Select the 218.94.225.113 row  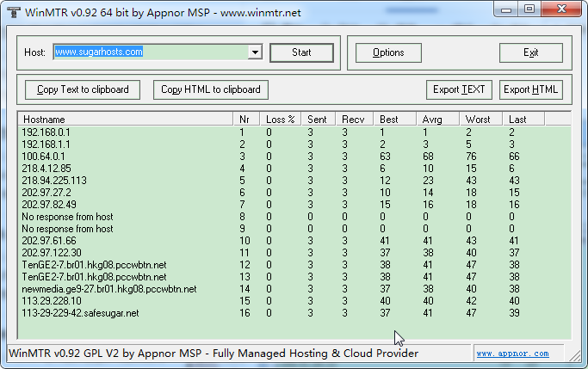[294, 181]
